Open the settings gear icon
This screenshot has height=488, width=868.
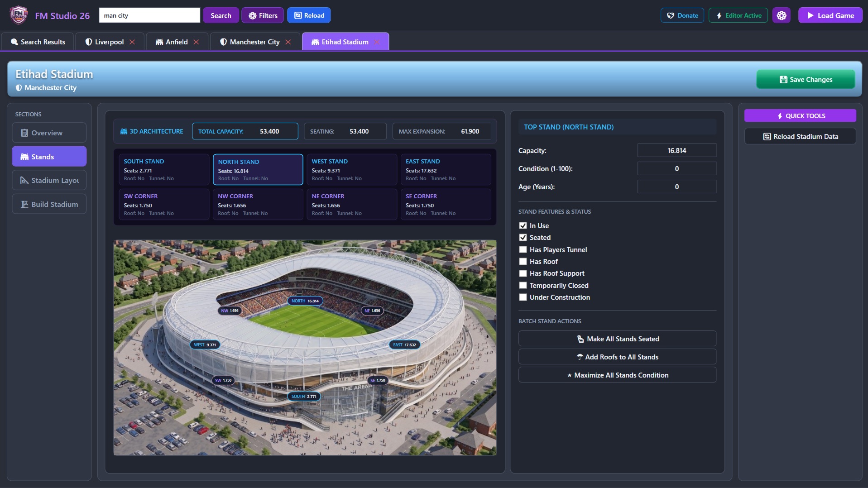782,15
